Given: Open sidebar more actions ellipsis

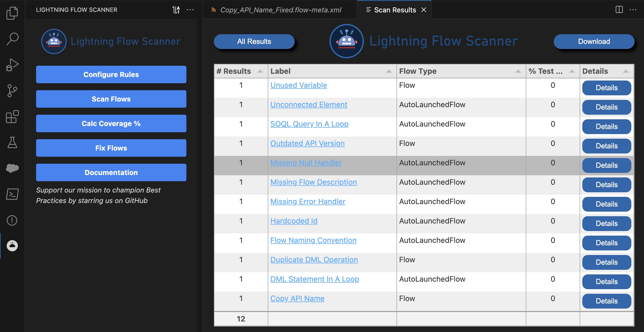Looking at the screenshot, I should coord(190,10).
